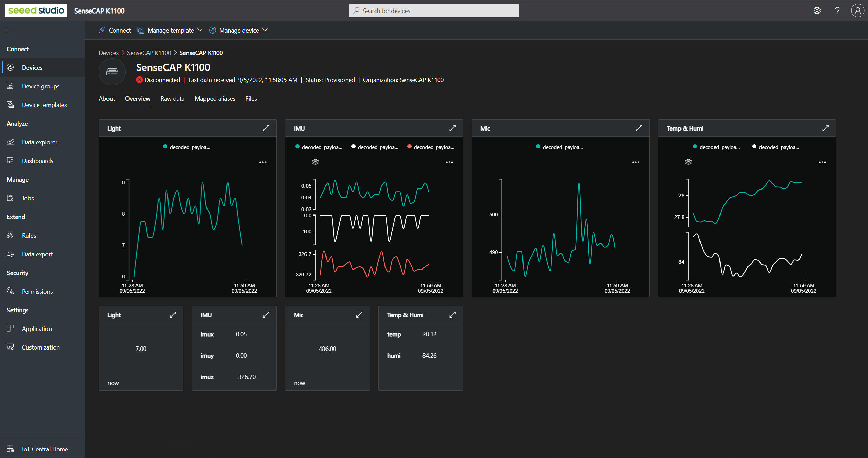This screenshot has height=458, width=868.
Task: Click the teal legend dot in the Light chart
Action: click(x=165, y=147)
